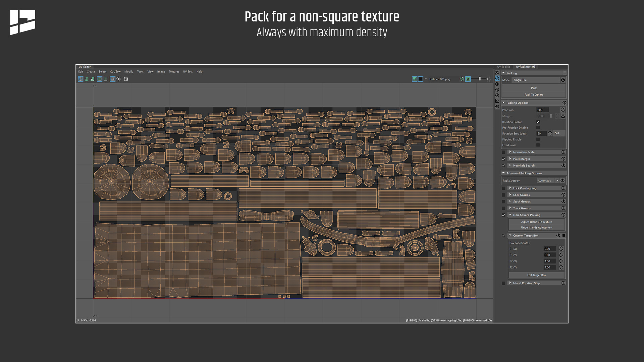This screenshot has width=644, height=362.
Task: Click the statistics chart icon in UVPackmaster sidebar
Action: point(497,102)
